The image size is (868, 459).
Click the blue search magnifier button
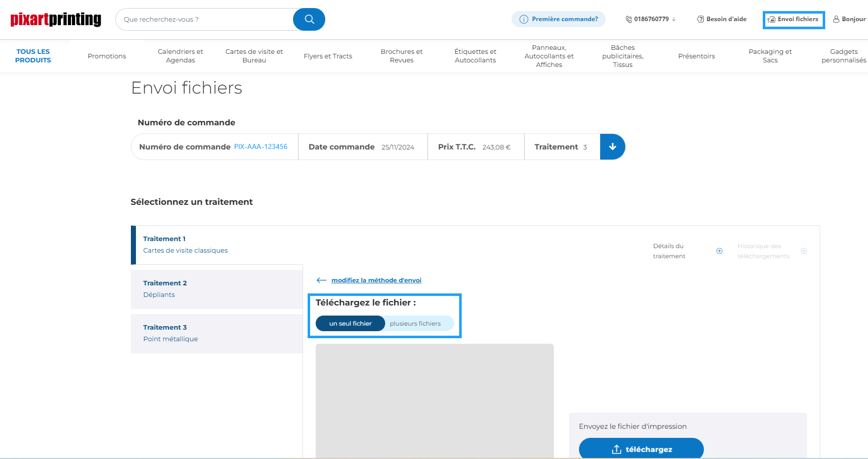pyautogui.click(x=309, y=19)
